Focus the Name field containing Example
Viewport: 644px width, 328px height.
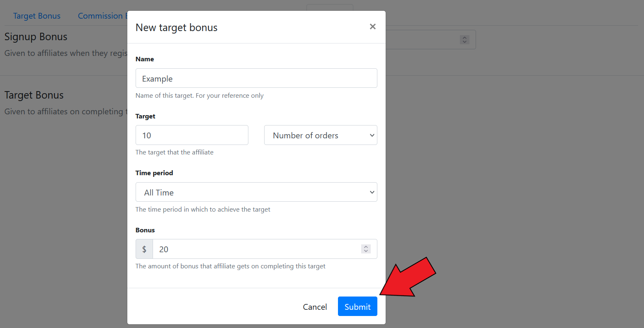pos(256,78)
